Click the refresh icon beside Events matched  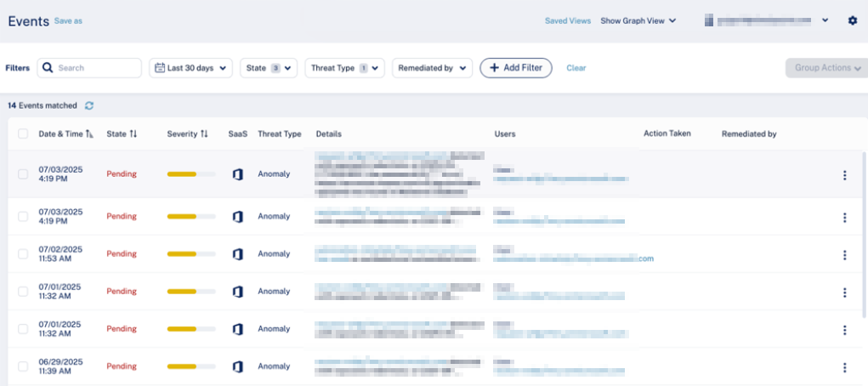(x=89, y=105)
